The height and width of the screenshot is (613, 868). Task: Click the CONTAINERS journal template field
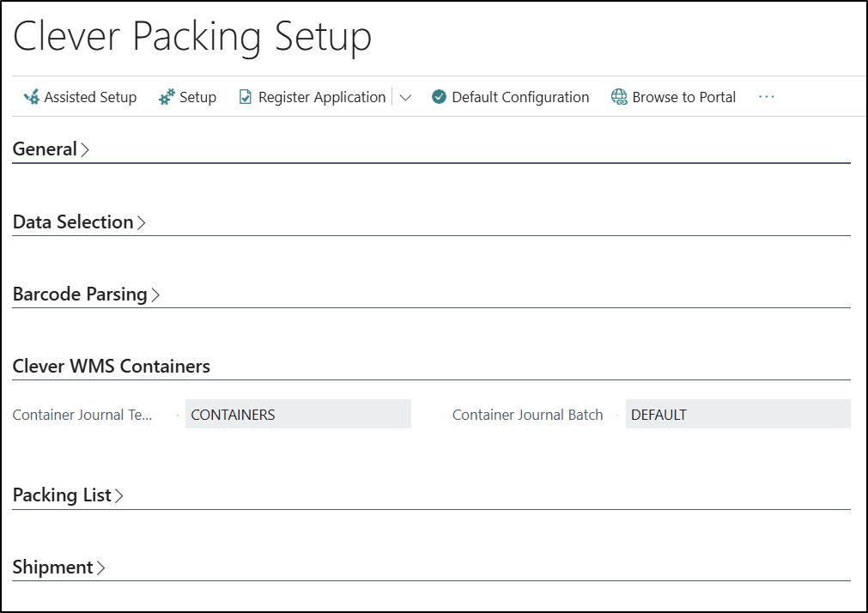pos(297,415)
